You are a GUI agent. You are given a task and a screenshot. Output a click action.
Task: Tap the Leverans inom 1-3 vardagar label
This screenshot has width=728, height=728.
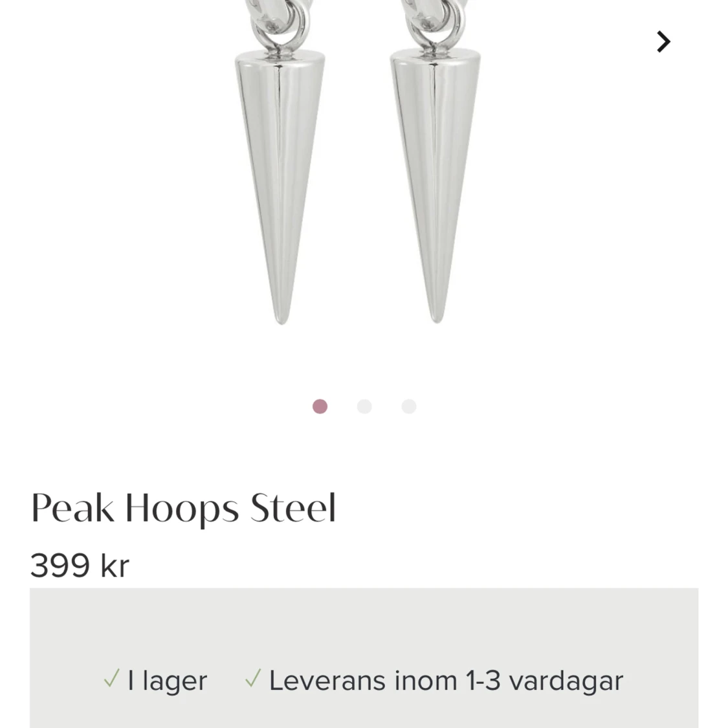[446, 681]
